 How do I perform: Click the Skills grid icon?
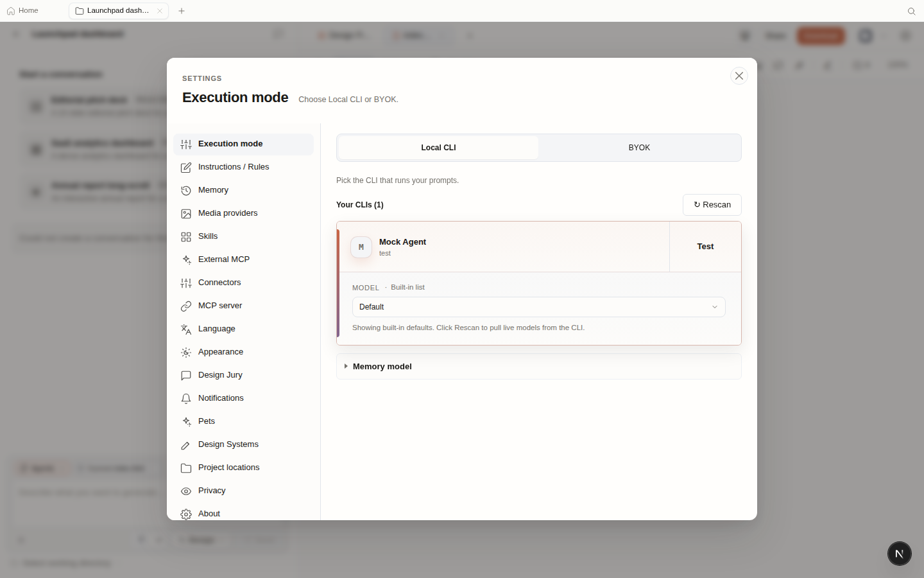coord(186,237)
